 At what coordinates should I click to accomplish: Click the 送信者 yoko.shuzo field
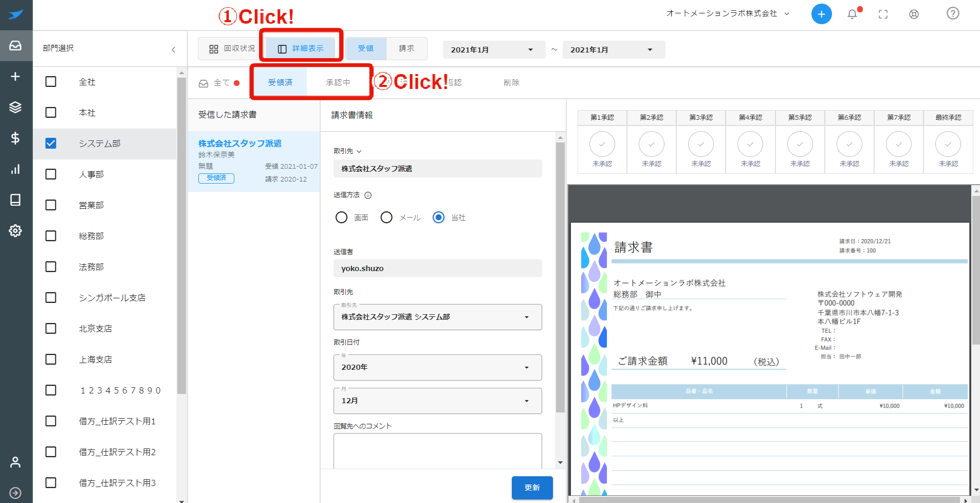pyautogui.click(x=437, y=268)
